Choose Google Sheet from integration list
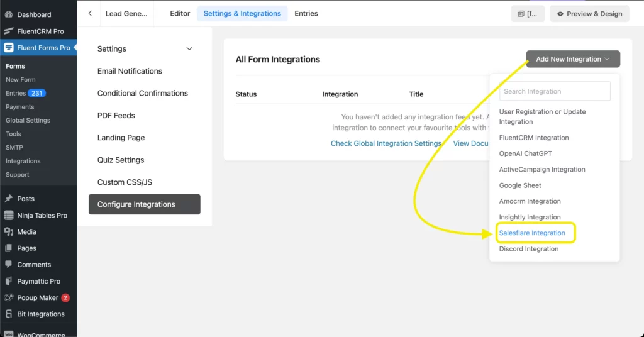This screenshot has width=644, height=337. pyautogui.click(x=520, y=185)
